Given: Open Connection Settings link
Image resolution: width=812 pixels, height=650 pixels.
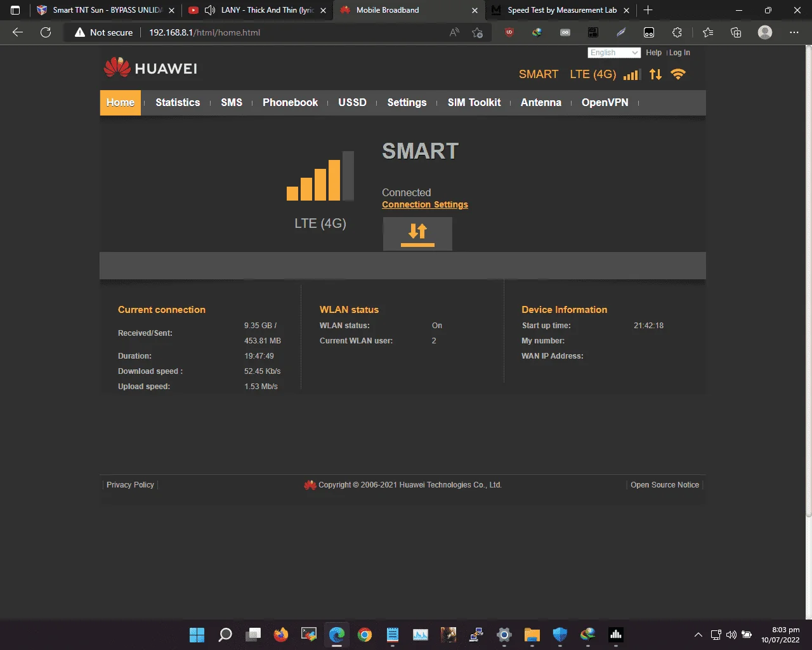Looking at the screenshot, I should click(x=425, y=204).
